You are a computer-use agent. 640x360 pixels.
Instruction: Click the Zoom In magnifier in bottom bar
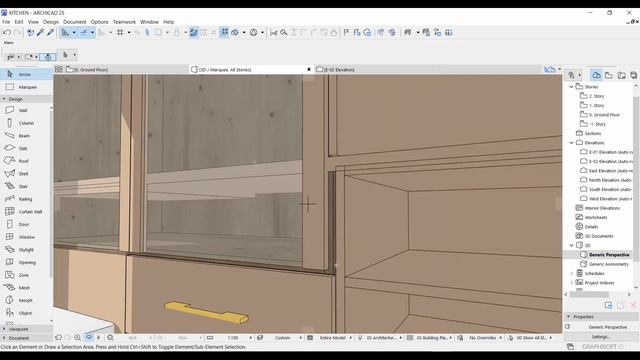click(x=78, y=338)
